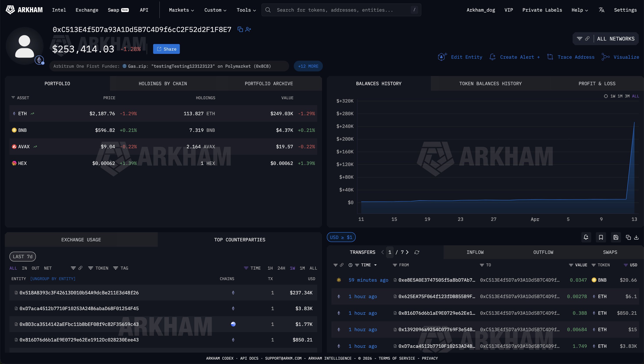Refresh transfers with the reload icon

pos(417,252)
